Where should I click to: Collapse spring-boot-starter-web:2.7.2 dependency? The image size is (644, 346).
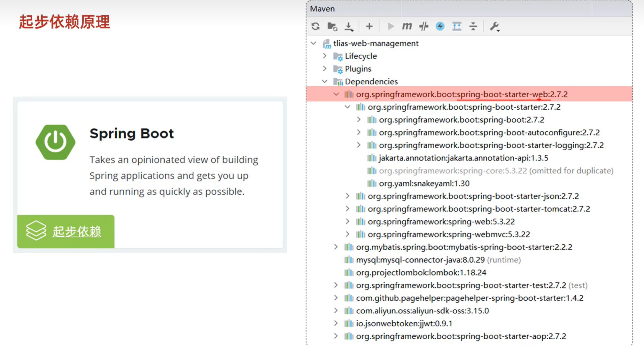tap(336, 94)
